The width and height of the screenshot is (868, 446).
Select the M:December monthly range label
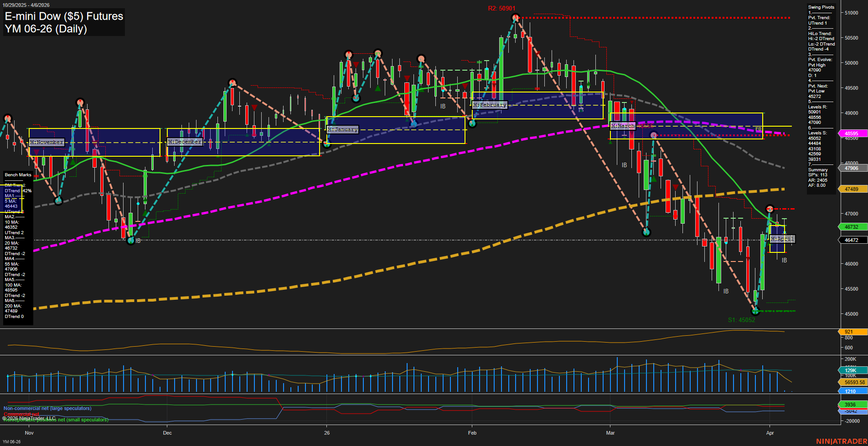(x=185, y=142)
